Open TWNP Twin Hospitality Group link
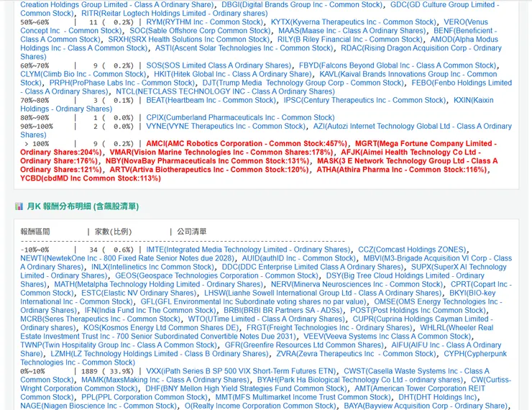 [119, 345]
